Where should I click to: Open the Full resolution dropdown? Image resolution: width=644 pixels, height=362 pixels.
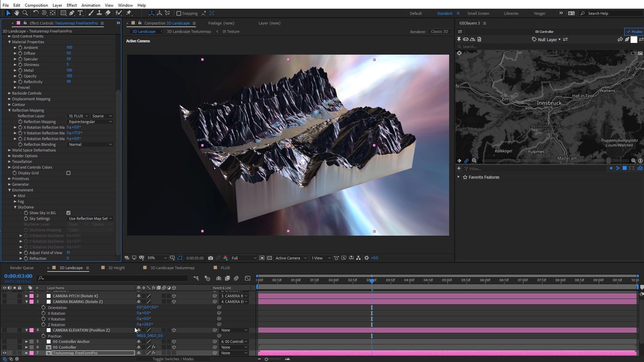pos(243,258)
